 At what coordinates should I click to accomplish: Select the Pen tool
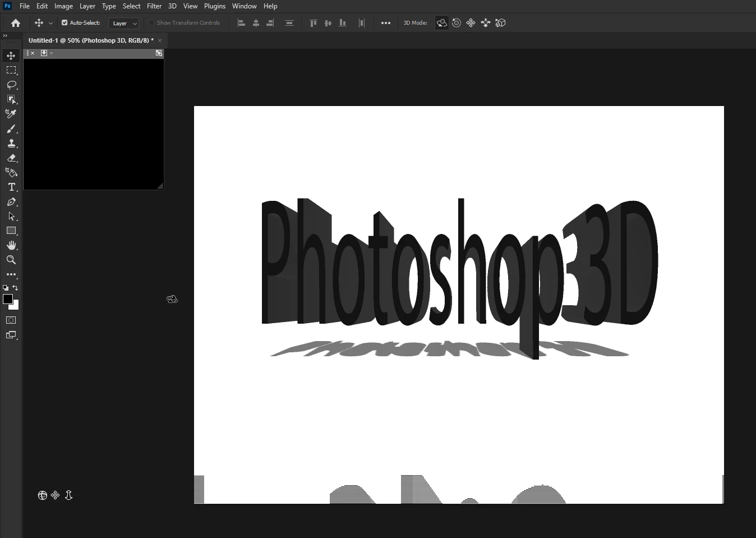(x=11, y=202)
